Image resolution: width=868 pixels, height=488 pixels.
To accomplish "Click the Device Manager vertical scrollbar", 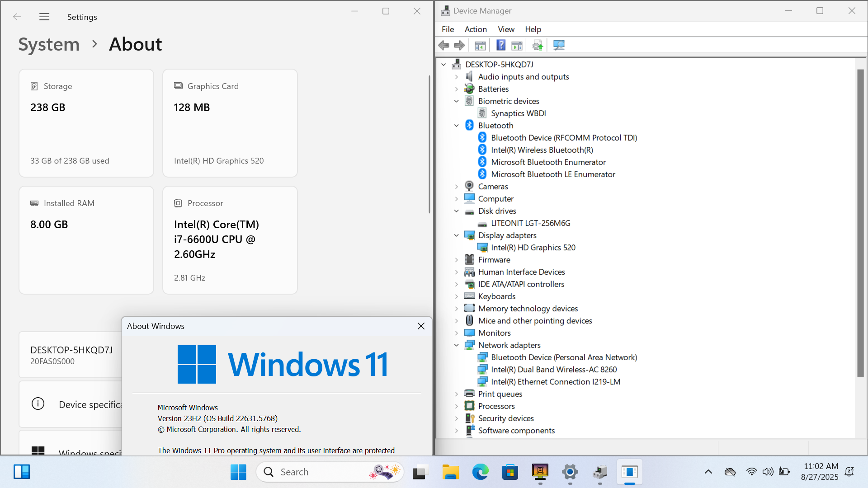I will (x=860, y=223).
